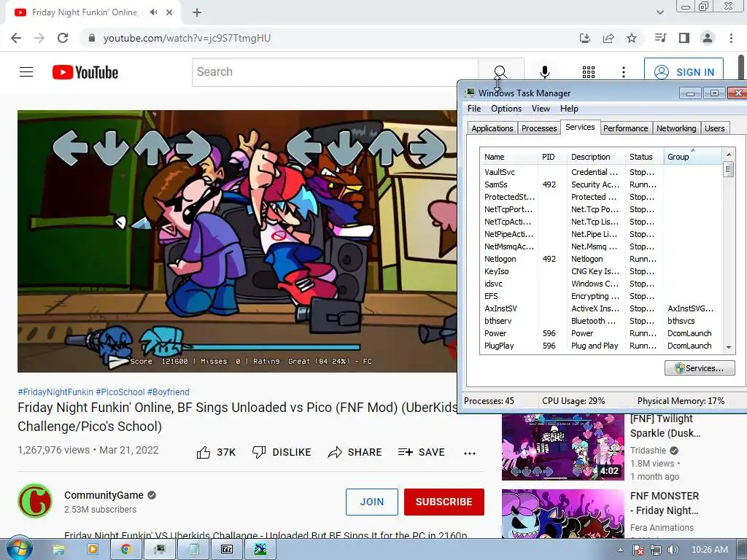Open the Chrome profile avatar
The height and width of the screenshot is (560, 747).
(x=708, y=38)
